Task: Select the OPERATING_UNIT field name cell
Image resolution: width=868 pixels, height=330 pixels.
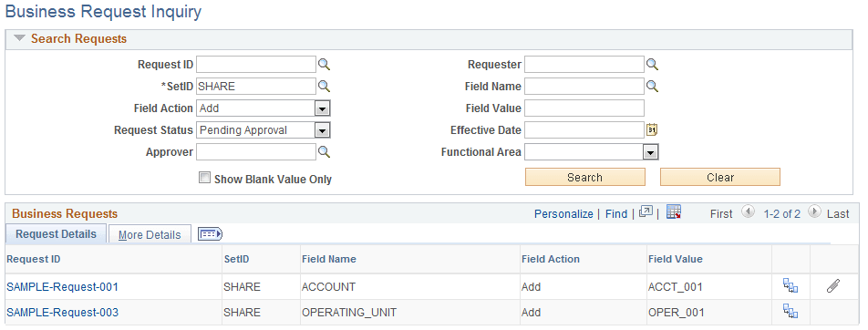Action: (409, 313)
